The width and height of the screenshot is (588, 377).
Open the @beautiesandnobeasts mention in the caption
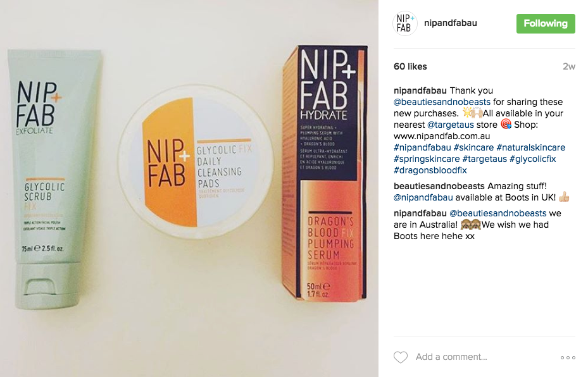coord(442,102)
